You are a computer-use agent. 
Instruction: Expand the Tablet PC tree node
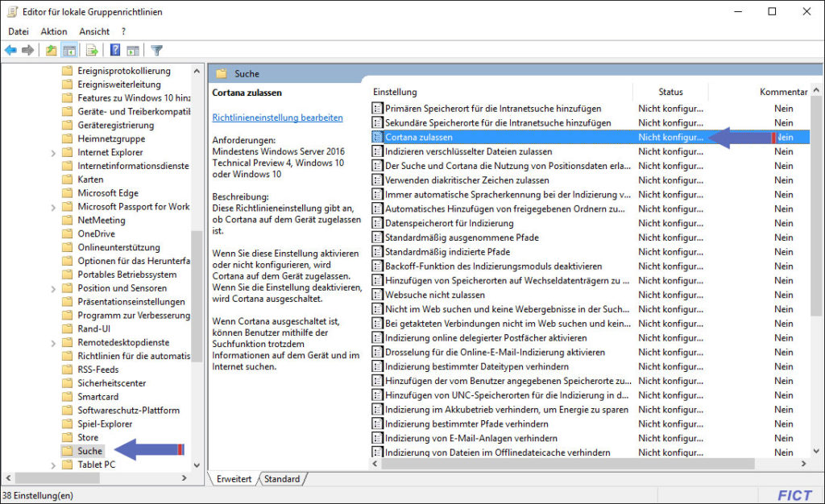click(x=52, y=465)
